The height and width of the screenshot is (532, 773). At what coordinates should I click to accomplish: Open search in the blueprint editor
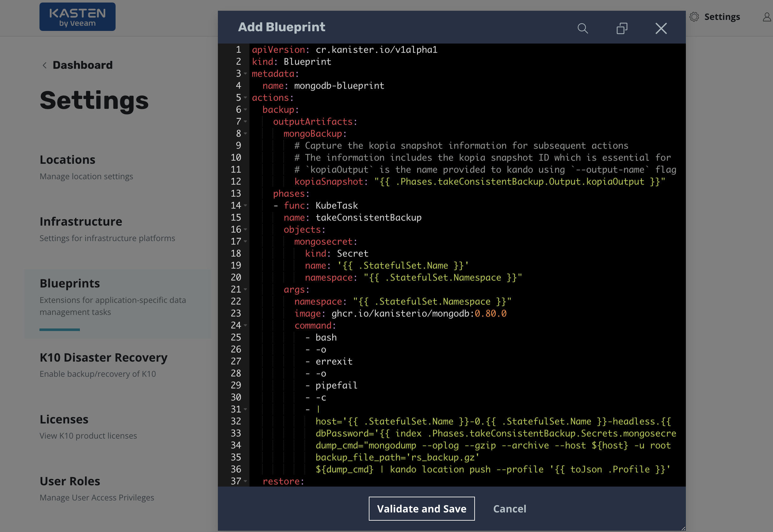click(x=582, y=28)
